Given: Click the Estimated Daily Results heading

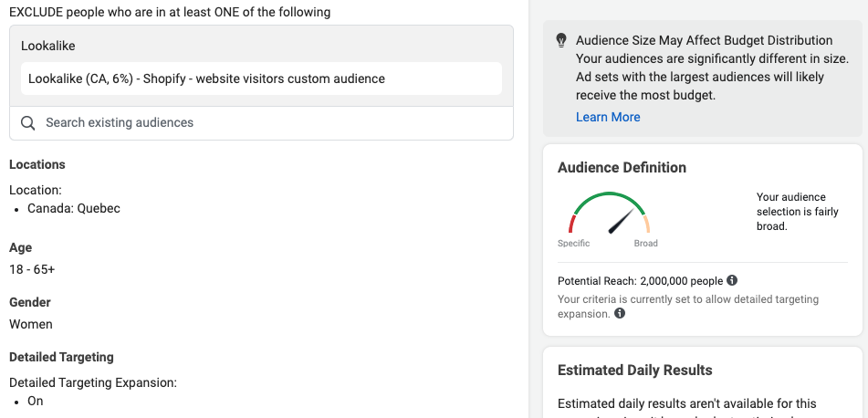Looking at the screenshot, I should point(634,370).
